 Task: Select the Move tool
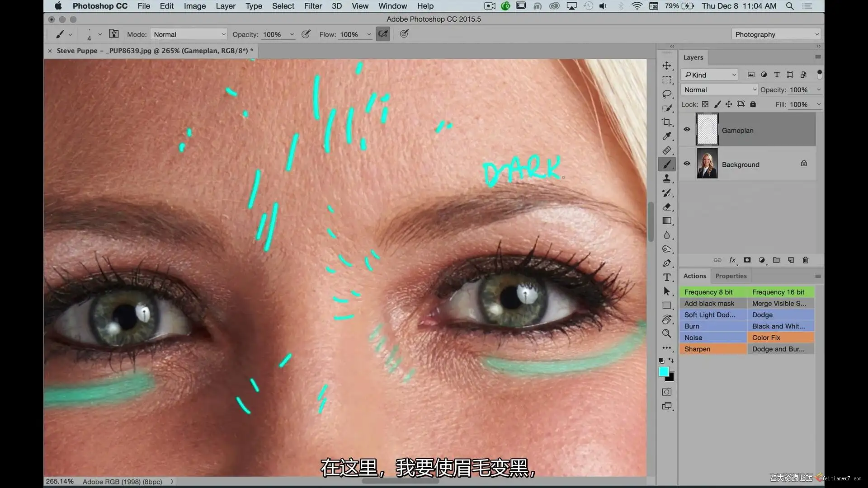coord(667,66)
